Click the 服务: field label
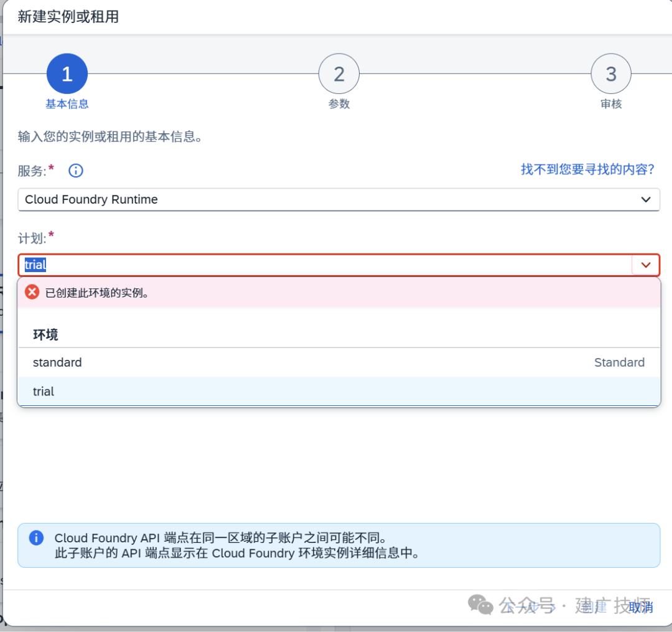This screenshot has width=672, height=632. pyautogui.click(x=32, y=171)
